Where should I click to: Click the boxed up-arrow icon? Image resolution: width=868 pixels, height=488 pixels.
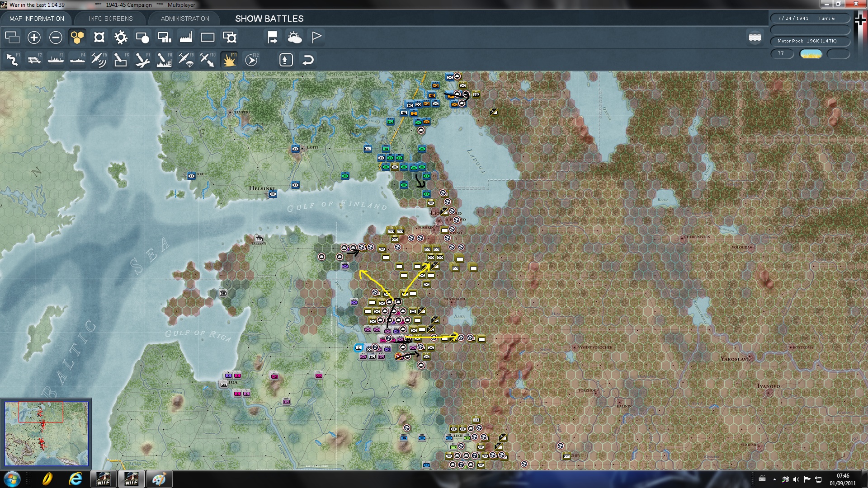click(286, 60)
